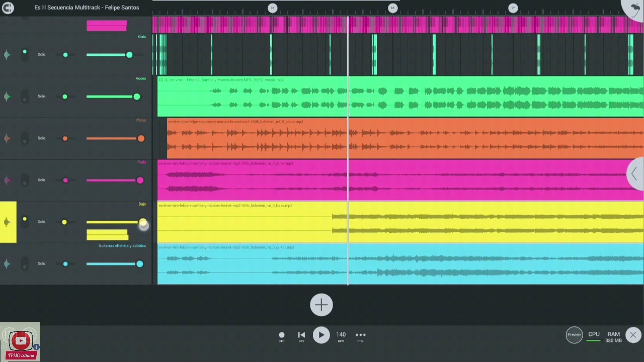Set the Pads track volume slider
The width and height of the screenshot is (644, 362).
tap(115, 180)
